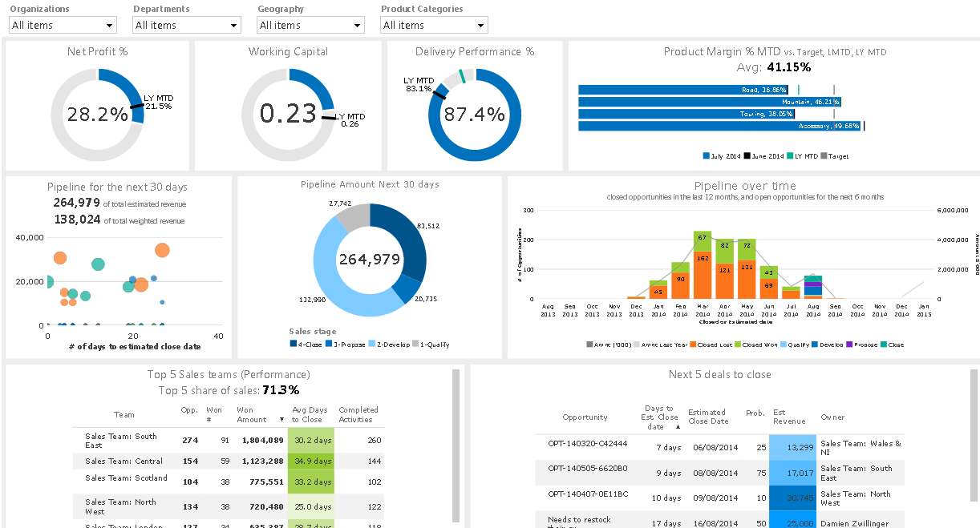Screen dimensions: 980x528
Task: Click the Feb 2014 bar segment labeled 90
Action: [x=681, y=286]
